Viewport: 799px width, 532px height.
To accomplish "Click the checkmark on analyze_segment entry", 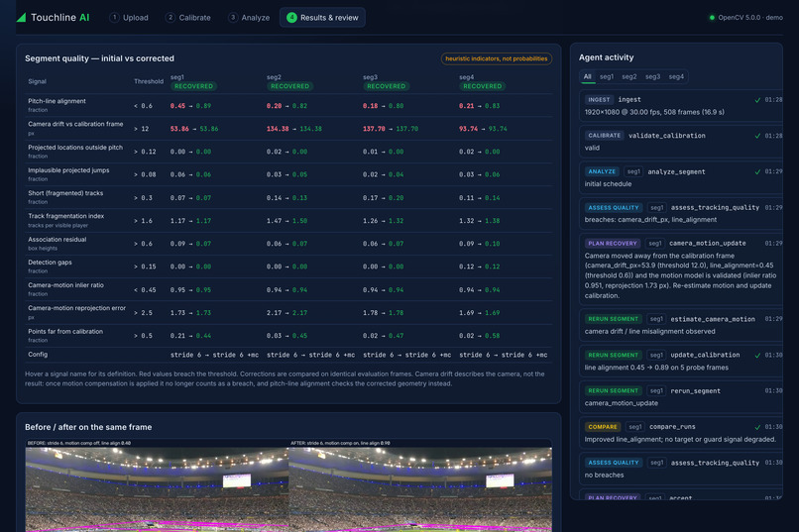I will [x=757, y=172].
